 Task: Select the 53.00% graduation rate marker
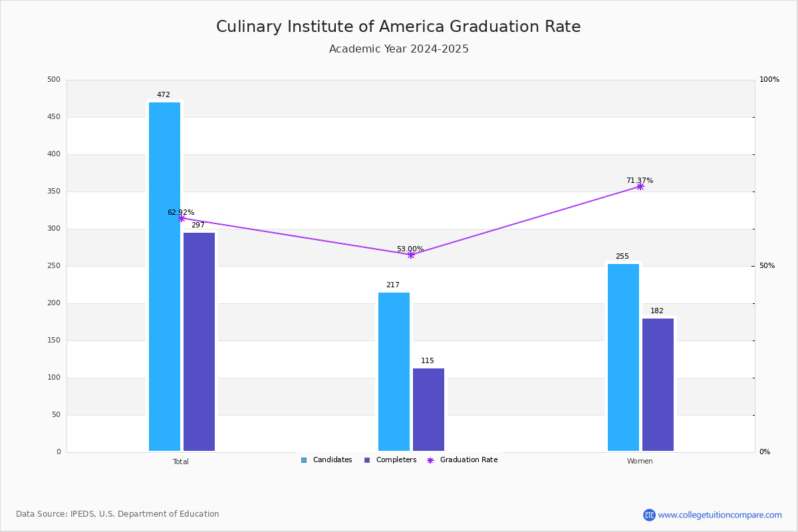tap(410, 255)
